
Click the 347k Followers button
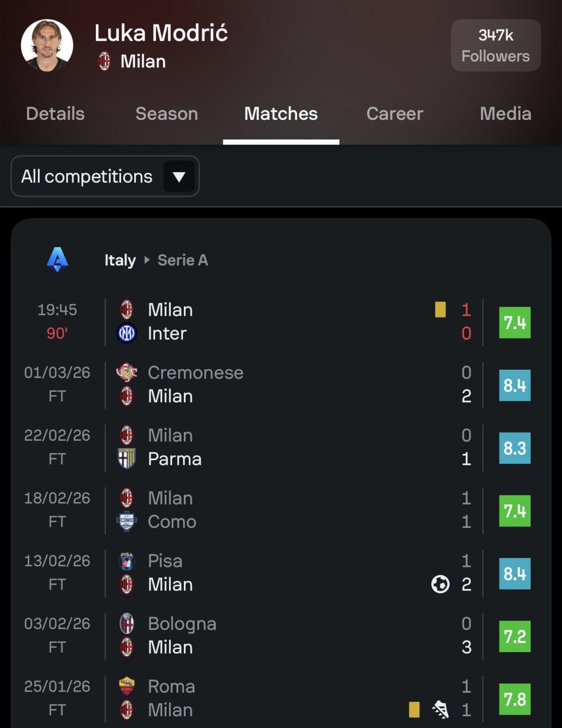click(496, 45)
